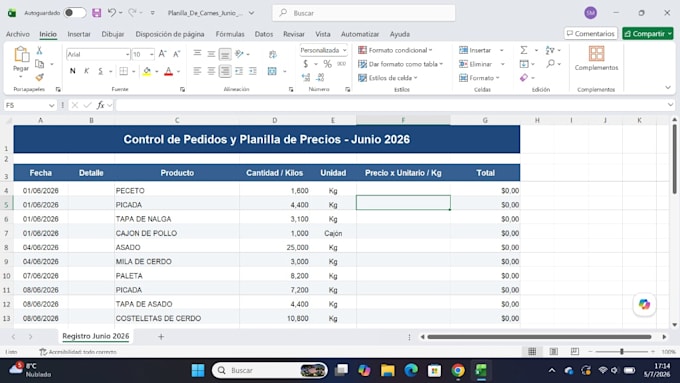Click the Borrar eraser icon
680x383 pixels.
pyautogui.click(x=524, y=78)
